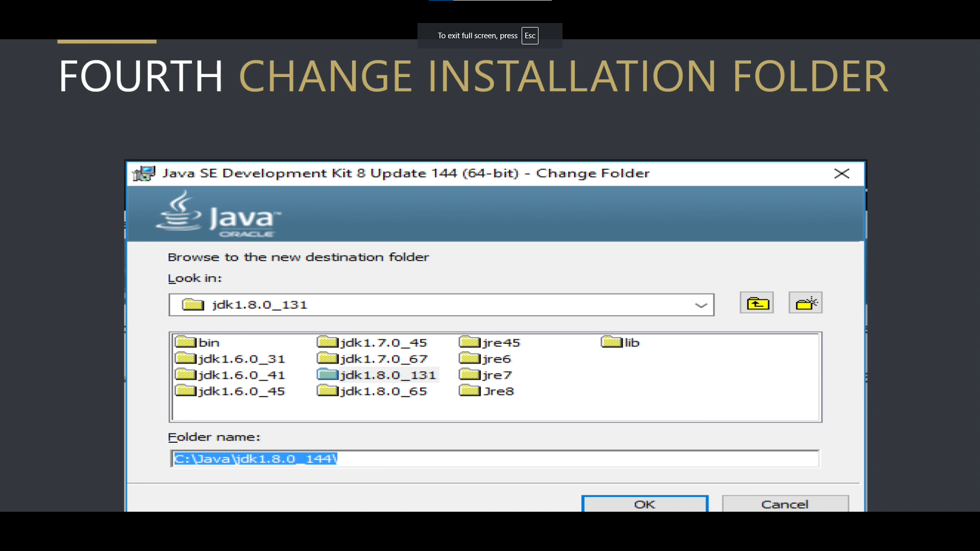Viewport: 980px width, 551px height.
Task: Click the Folder name input field
Action: [x=494, y=458]
